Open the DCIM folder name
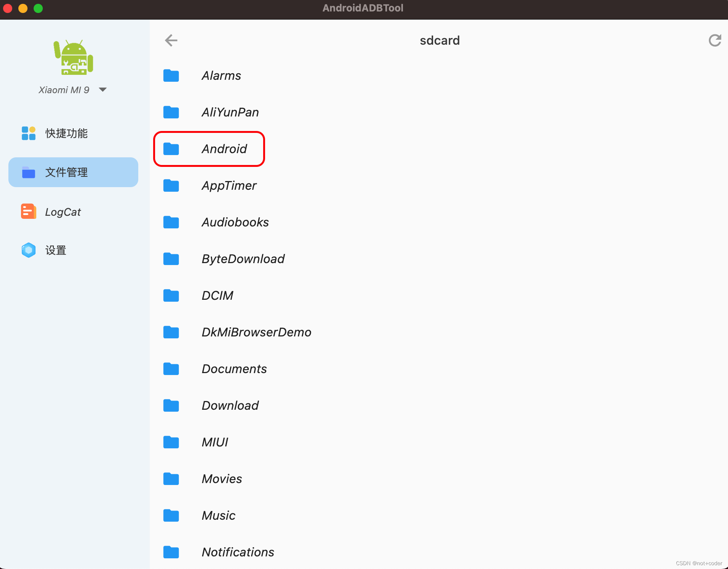The image size is (728, 569). click(217, 296)
